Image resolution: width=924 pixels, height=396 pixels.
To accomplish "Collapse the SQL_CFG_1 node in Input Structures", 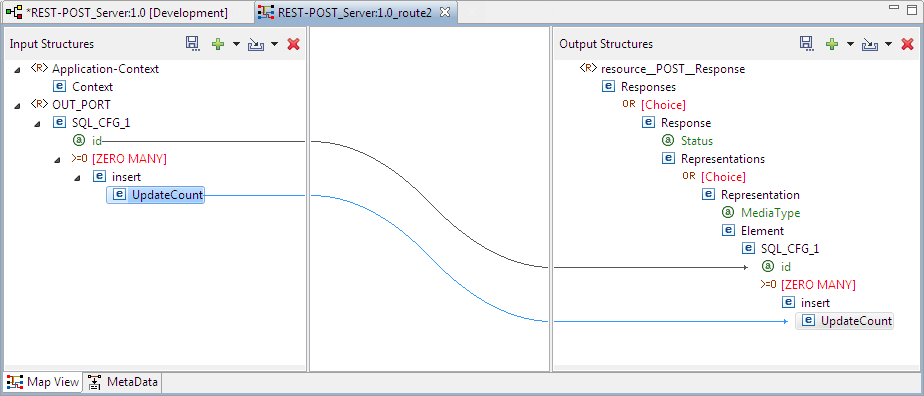I will (x=37, y=124).
